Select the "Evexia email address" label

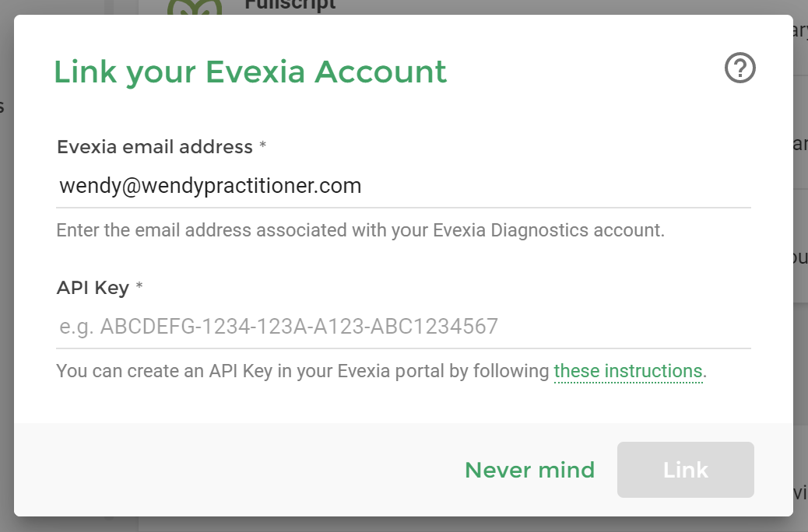(x=154, y=146)
